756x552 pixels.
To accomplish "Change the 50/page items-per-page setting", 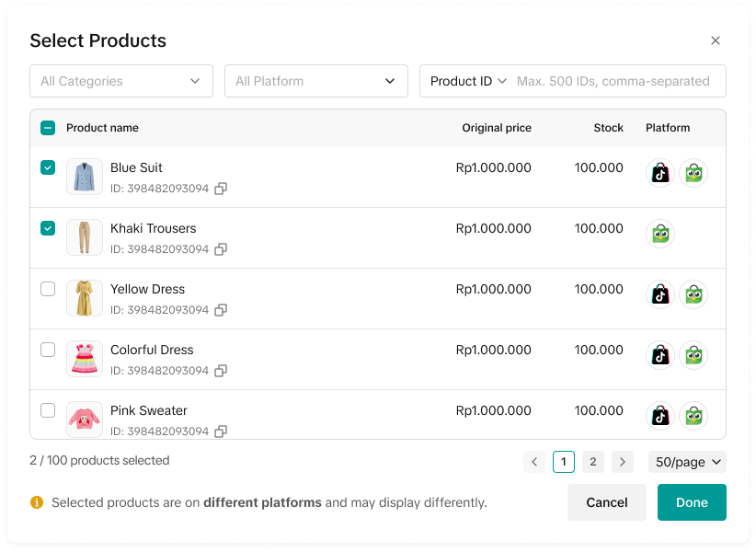I will pos(686,462).
